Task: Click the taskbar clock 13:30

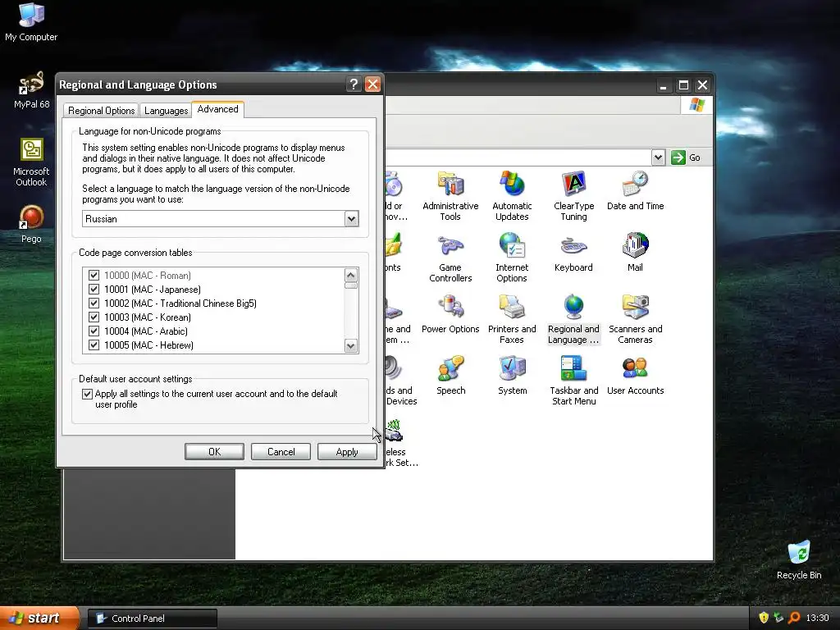Action: (817, 618)
